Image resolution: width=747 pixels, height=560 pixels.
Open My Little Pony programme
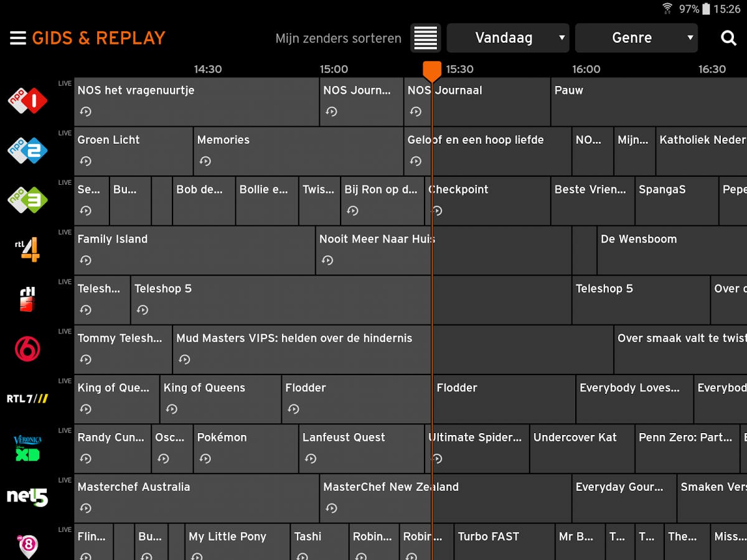tap(237, 542)
